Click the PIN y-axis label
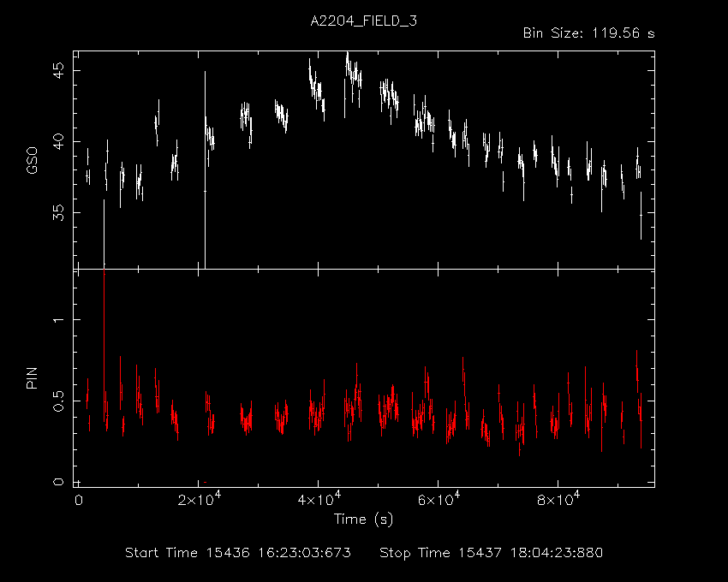The image size is (728, 582). click(x=32, y=377)
